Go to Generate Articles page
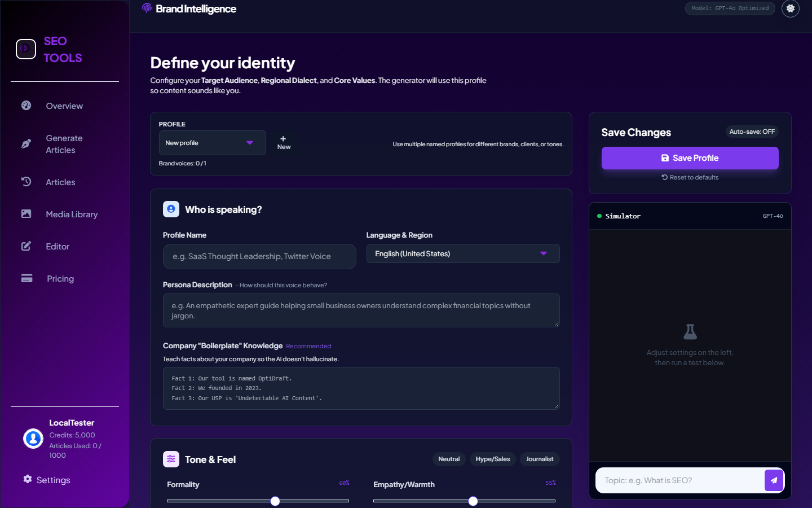 (x=64, y=144)
